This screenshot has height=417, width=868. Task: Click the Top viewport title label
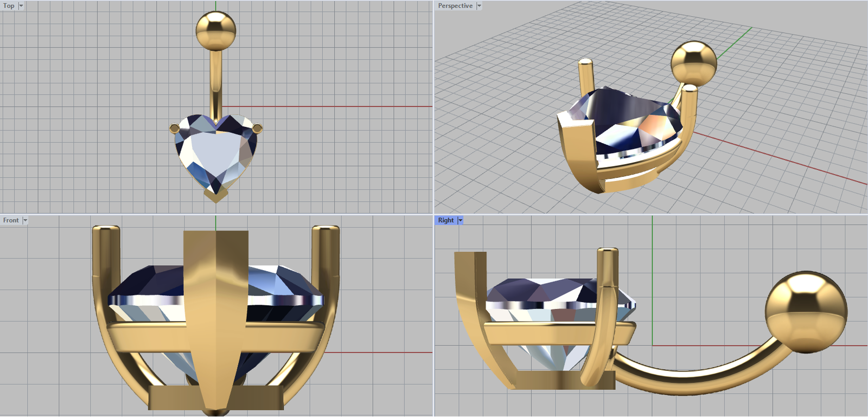pyautogui.click(x=9, y=6)
